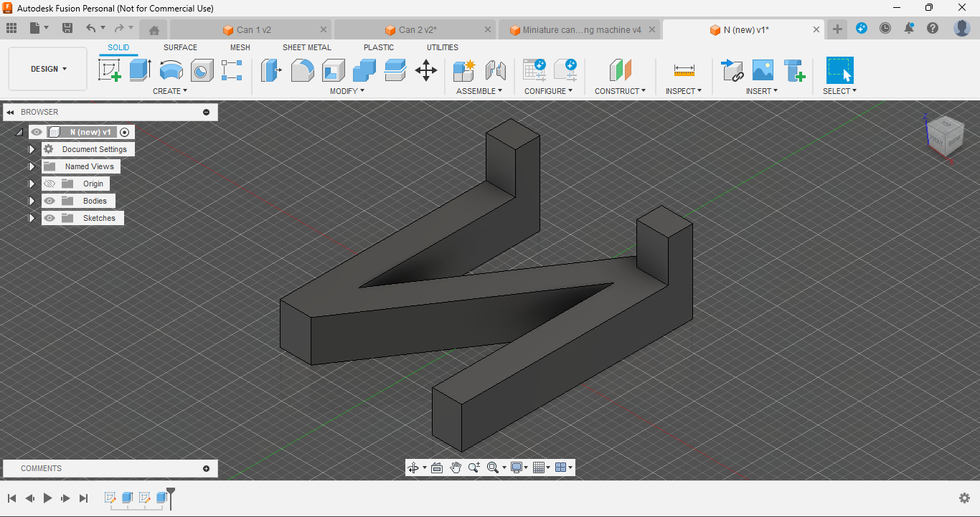Open the DESIGN workspace selector
This screenshot has width=980, height=517.
[47, 68]
